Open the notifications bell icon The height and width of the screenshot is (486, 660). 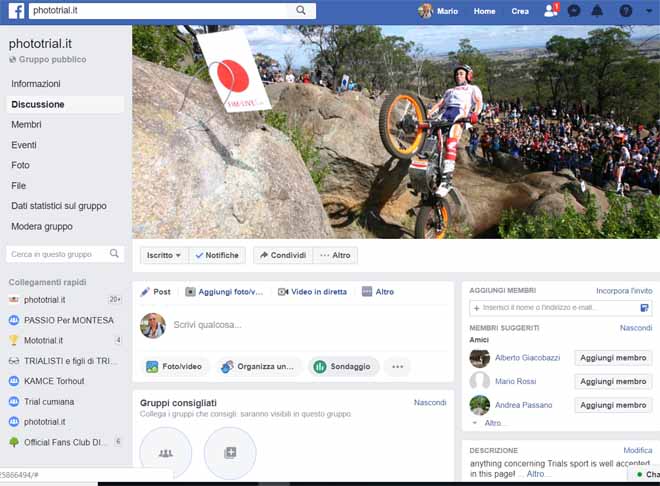tap(597, 11)
